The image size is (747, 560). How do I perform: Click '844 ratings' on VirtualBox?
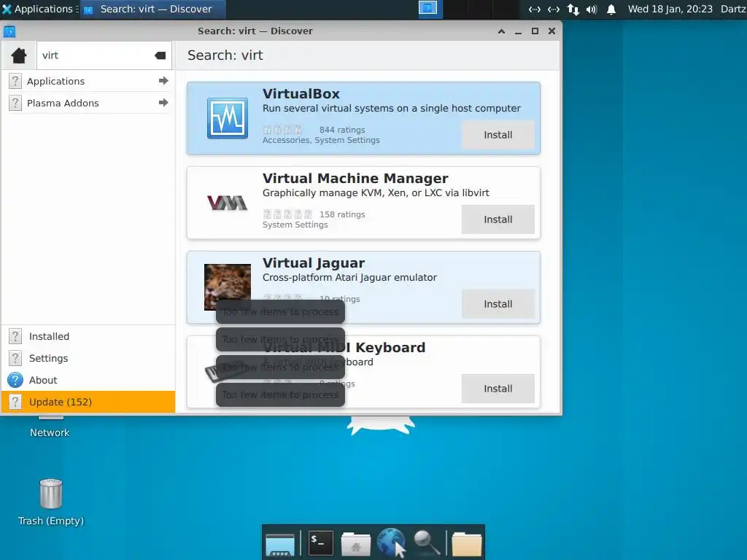(342, 130)
